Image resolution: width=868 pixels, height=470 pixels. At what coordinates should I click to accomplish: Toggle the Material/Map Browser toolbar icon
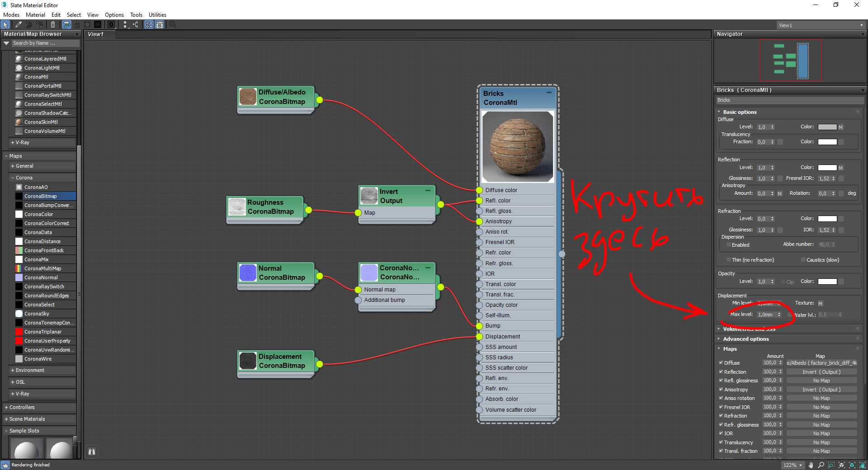[149, 25]
